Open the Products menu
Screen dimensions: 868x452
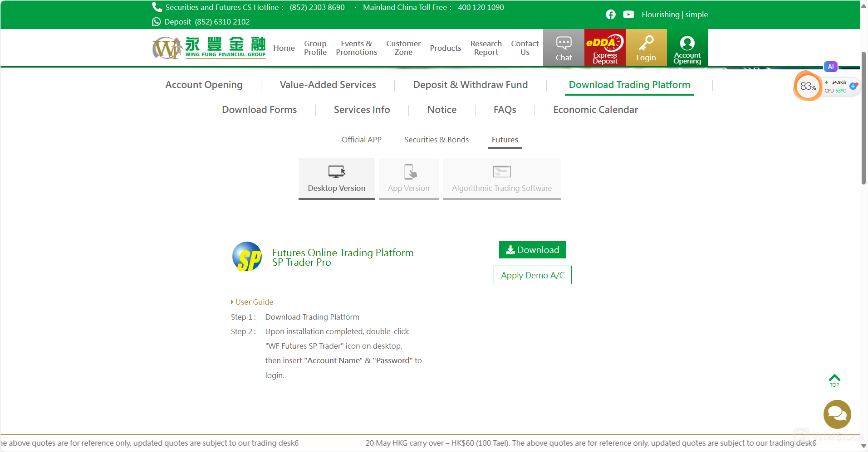(x=446, y=48)
